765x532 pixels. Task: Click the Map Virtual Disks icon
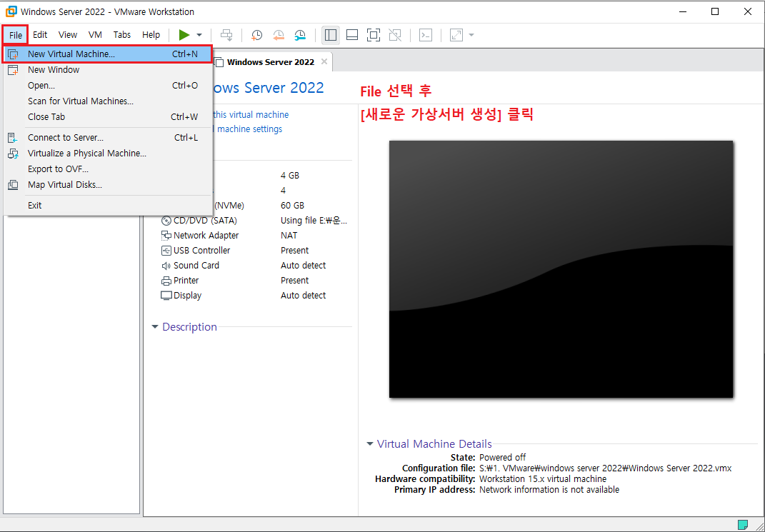click(13, 185)
